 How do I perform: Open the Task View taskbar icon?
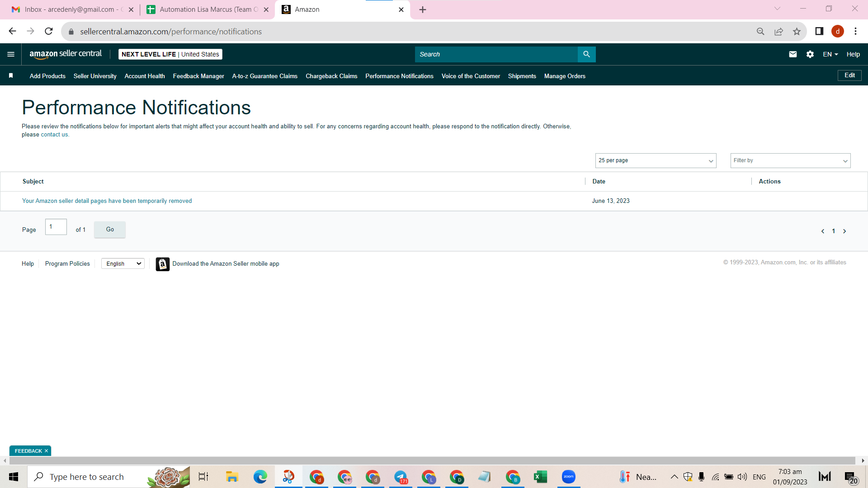pos(203,477)
